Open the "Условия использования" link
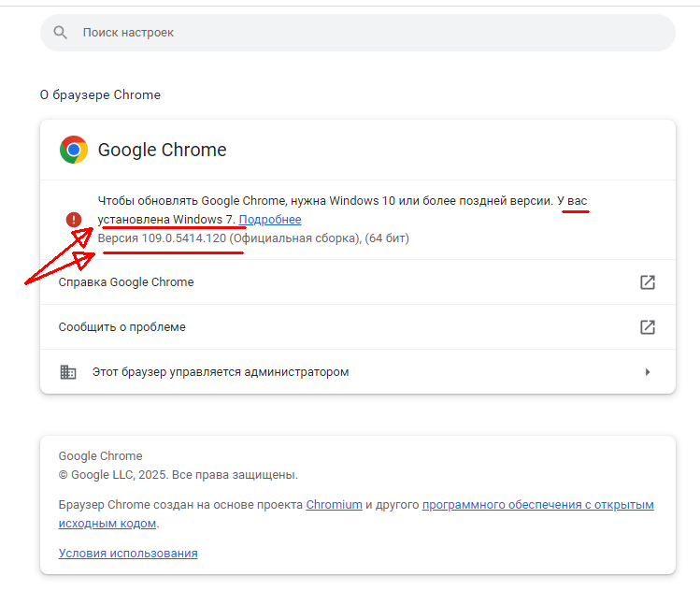 (x=128, y=553)
